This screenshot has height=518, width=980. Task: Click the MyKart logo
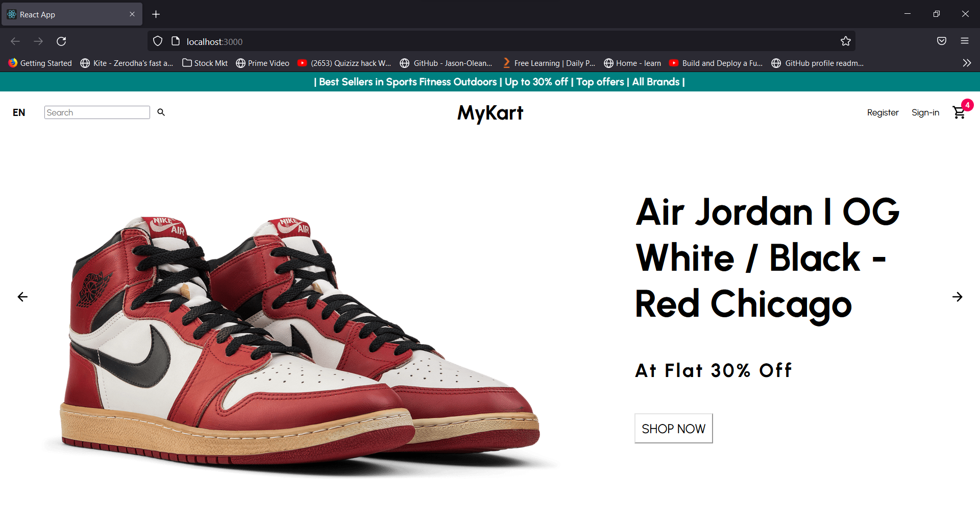coord(490,113)
